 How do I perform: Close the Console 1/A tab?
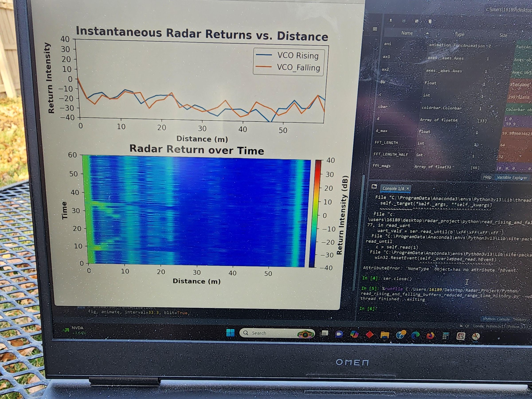pos(408,189)
